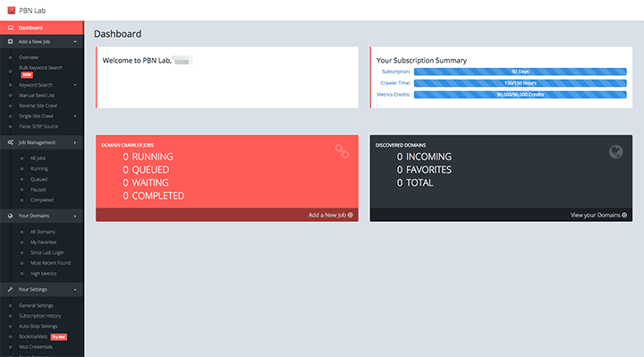Expand the Keyword Search submenu arrow
644x357 pixels.
[x=75, y=85]
